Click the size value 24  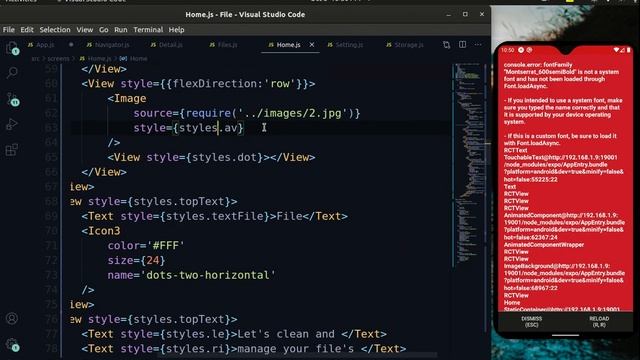pyautogui.click(x=153, y=260)
